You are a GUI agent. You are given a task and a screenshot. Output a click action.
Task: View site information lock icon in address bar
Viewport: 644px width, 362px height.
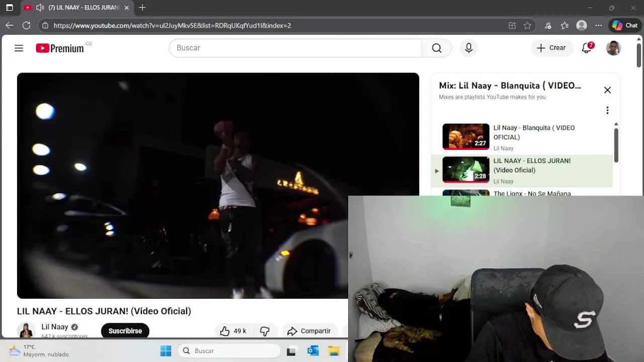pos(45,25)
